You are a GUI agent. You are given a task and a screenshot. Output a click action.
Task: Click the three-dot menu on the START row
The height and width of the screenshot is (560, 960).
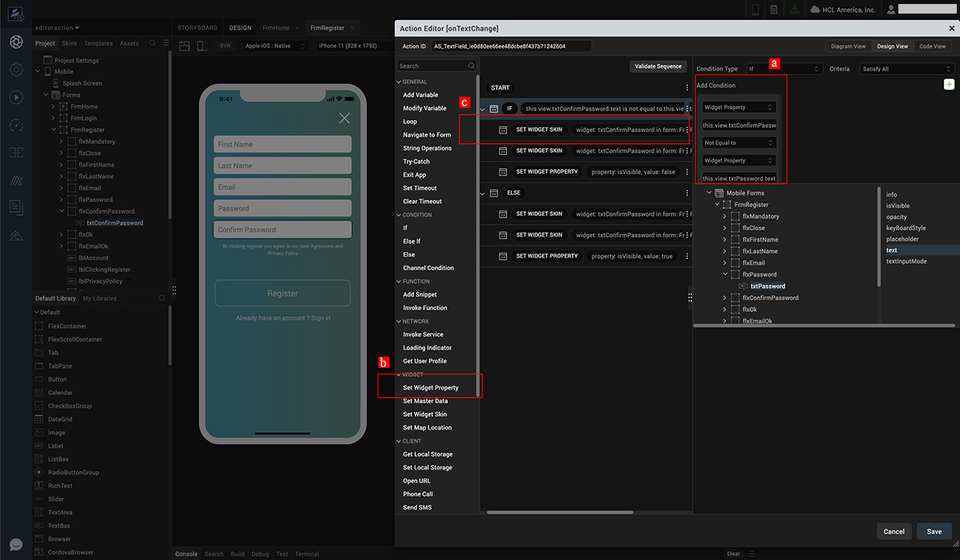[x=686, y=88]
